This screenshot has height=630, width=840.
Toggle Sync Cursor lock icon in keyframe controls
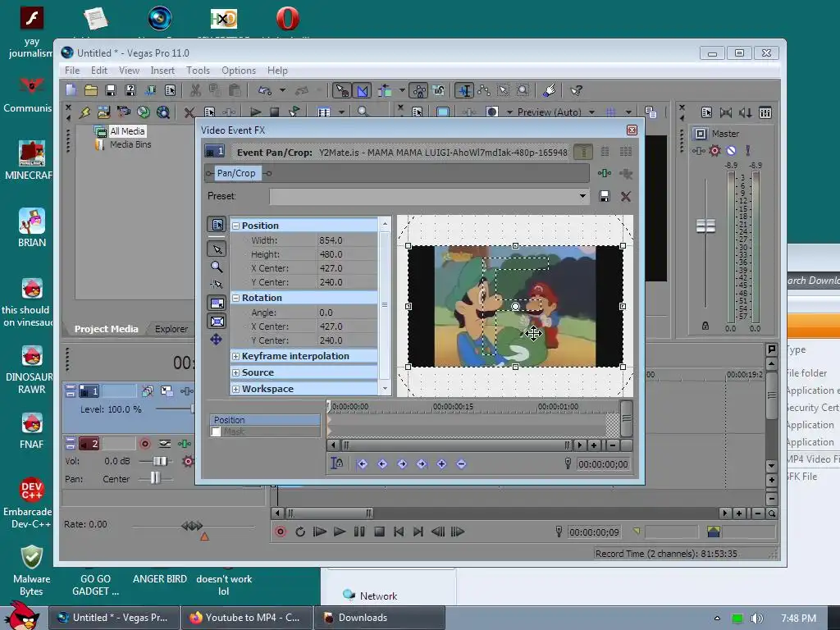point(336,463)
